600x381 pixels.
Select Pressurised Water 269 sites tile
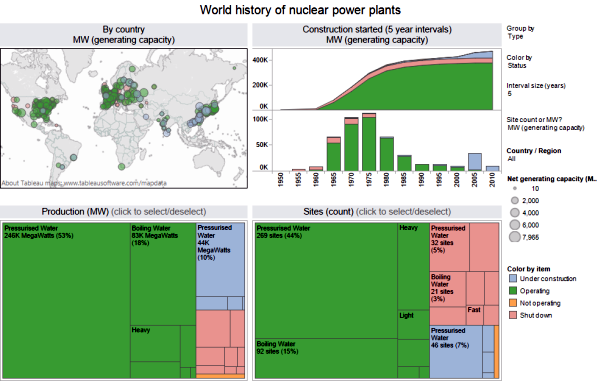tap(326, 281)
